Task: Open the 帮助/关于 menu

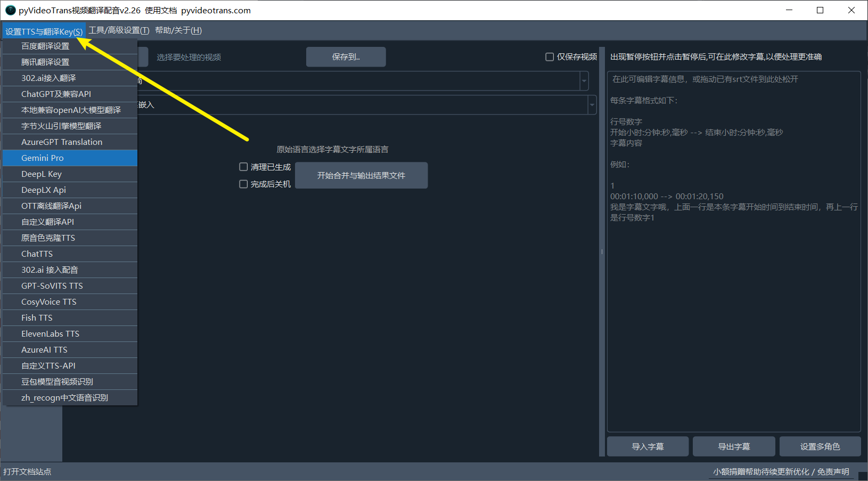Action: pos(178,30)
